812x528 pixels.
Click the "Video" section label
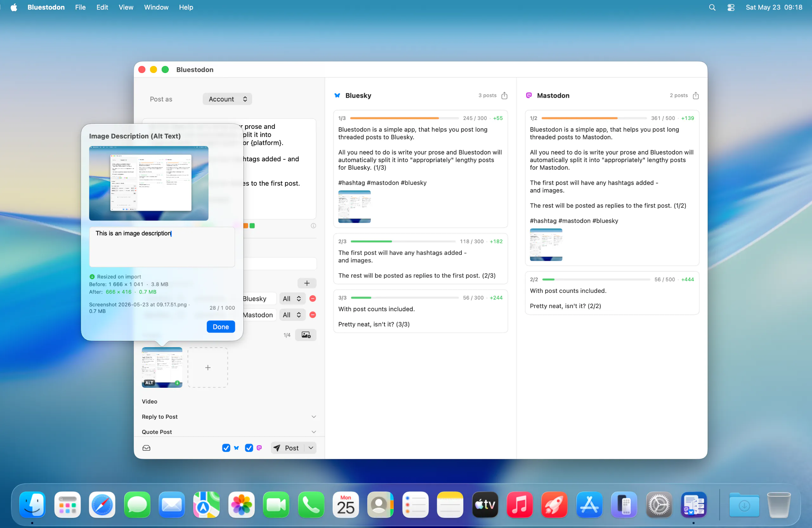(149, 401)
